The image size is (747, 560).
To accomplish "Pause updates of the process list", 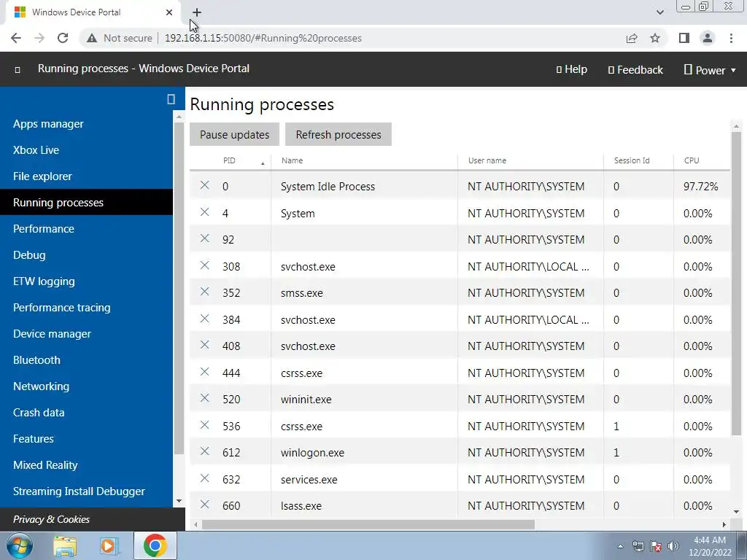I will tap(234, 134).
